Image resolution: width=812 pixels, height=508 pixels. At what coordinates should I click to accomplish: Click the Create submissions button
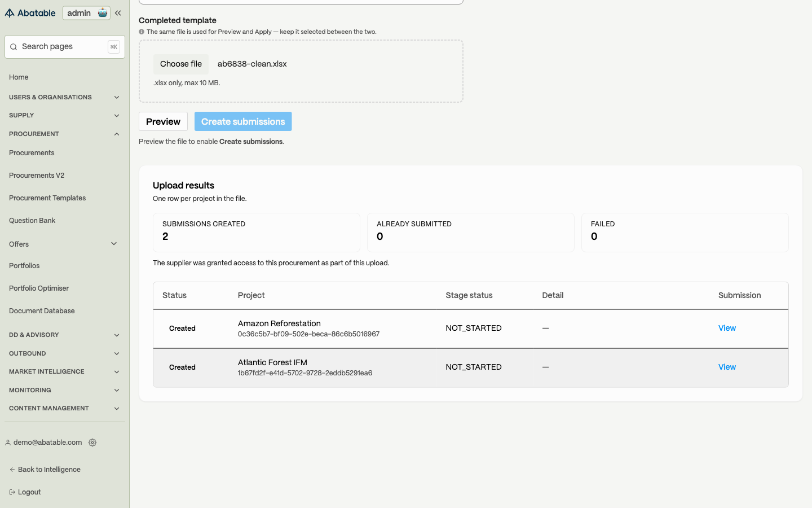(243, 121)
